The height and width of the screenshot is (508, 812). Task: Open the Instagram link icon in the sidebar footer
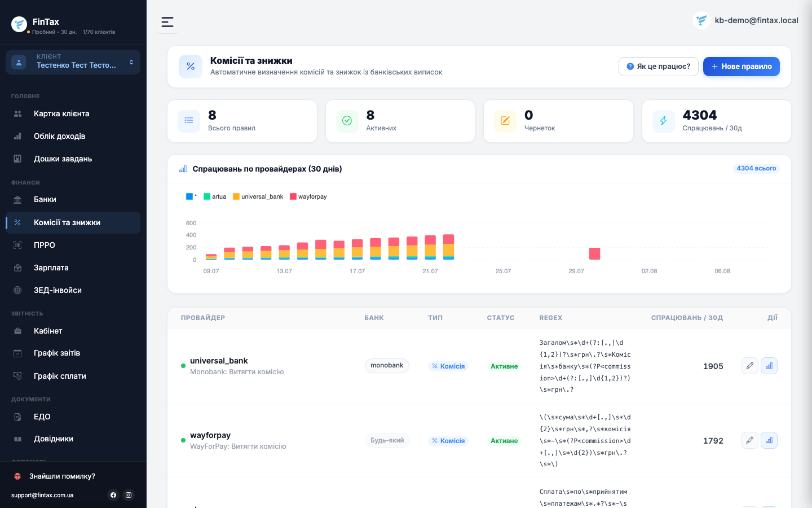(x=129, y=495)
